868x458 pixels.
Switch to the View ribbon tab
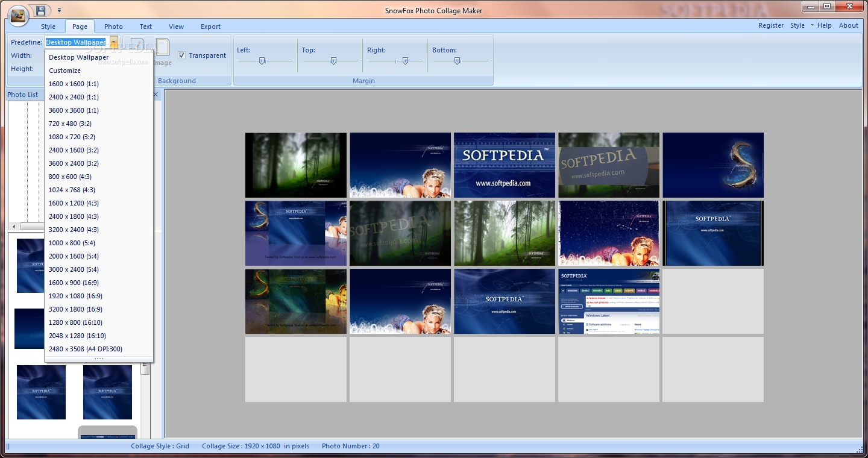click(x=177, y=27)
